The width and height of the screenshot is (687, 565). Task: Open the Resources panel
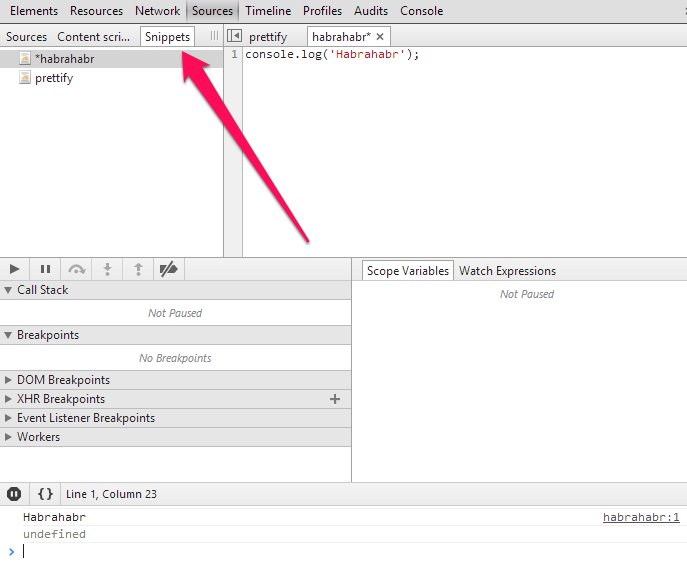coord(96,11)
